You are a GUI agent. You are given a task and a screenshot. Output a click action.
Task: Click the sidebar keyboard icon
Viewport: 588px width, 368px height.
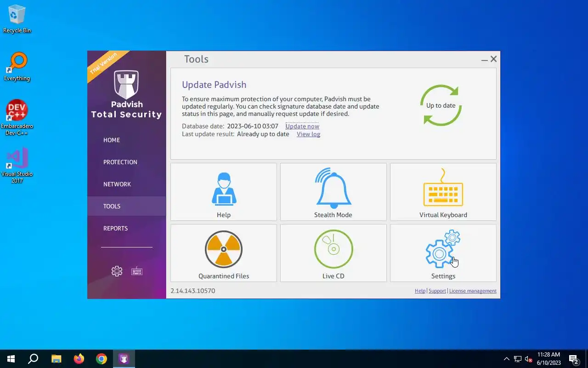tap(137, 271)
